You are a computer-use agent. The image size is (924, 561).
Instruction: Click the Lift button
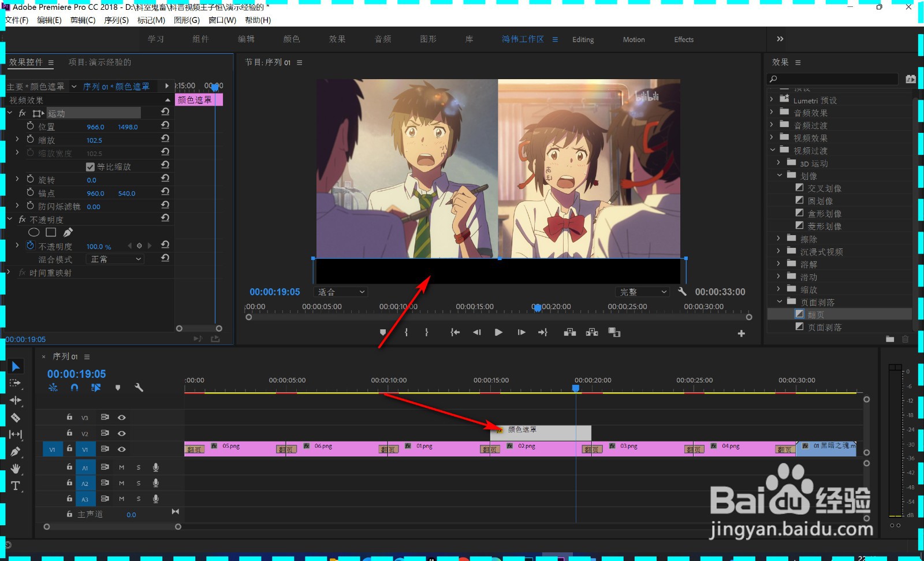coord(570,332)
